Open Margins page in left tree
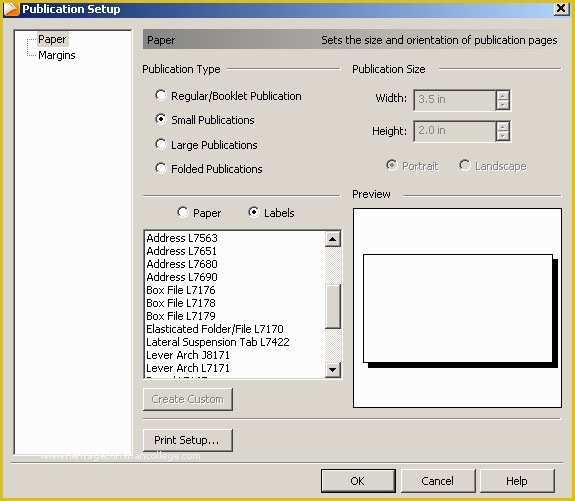 coord(57,55)
